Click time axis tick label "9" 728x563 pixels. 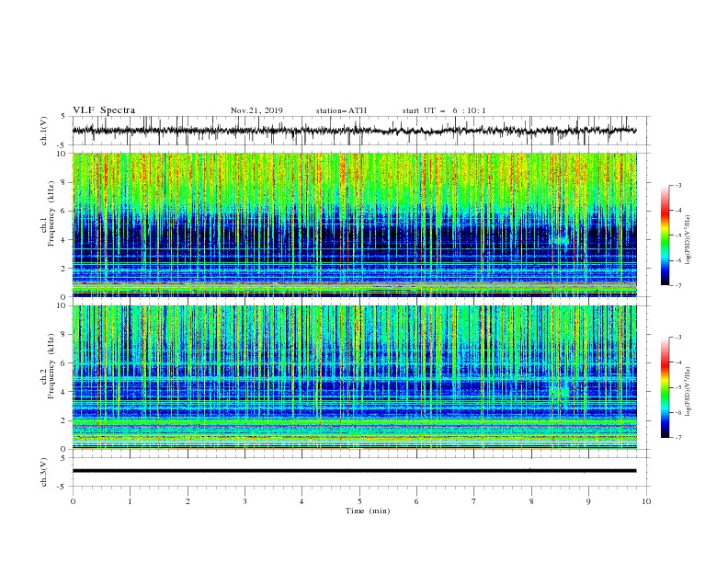pos(588,501)
